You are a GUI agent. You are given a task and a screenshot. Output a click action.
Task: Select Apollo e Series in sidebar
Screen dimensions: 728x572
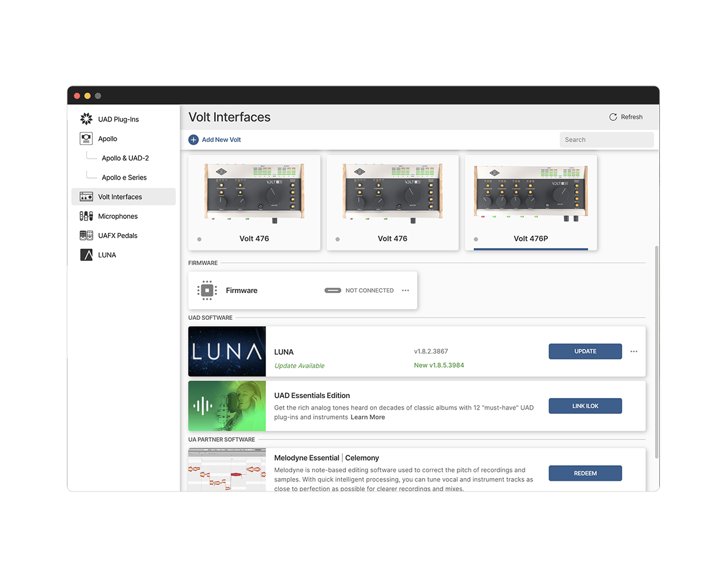(x=124, y=177)
